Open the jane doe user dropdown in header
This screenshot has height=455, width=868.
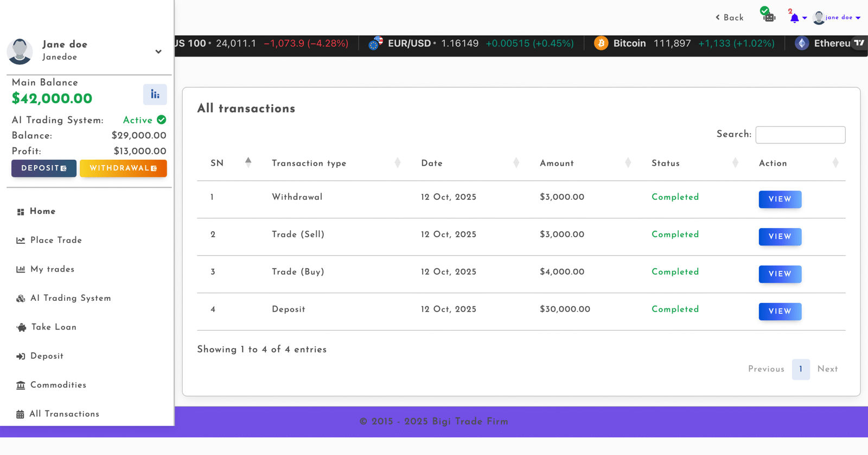point(839,18)
